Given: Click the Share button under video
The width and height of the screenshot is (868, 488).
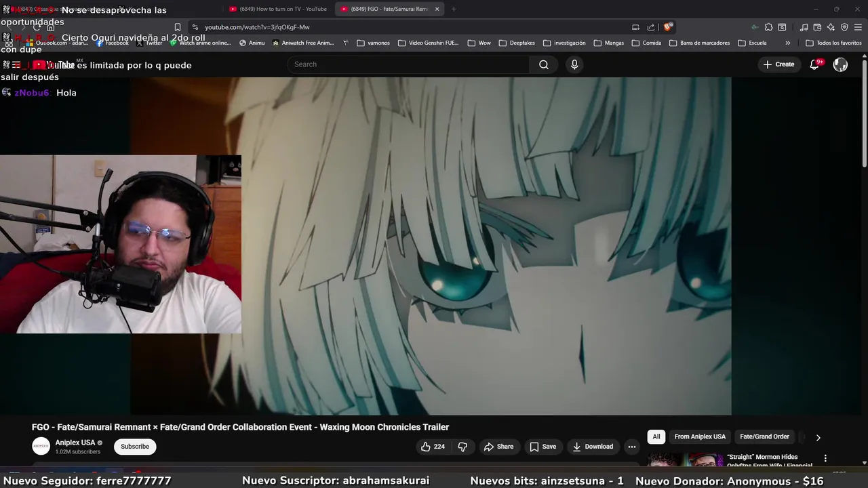Looking at the screenshot, I should 498,447.
